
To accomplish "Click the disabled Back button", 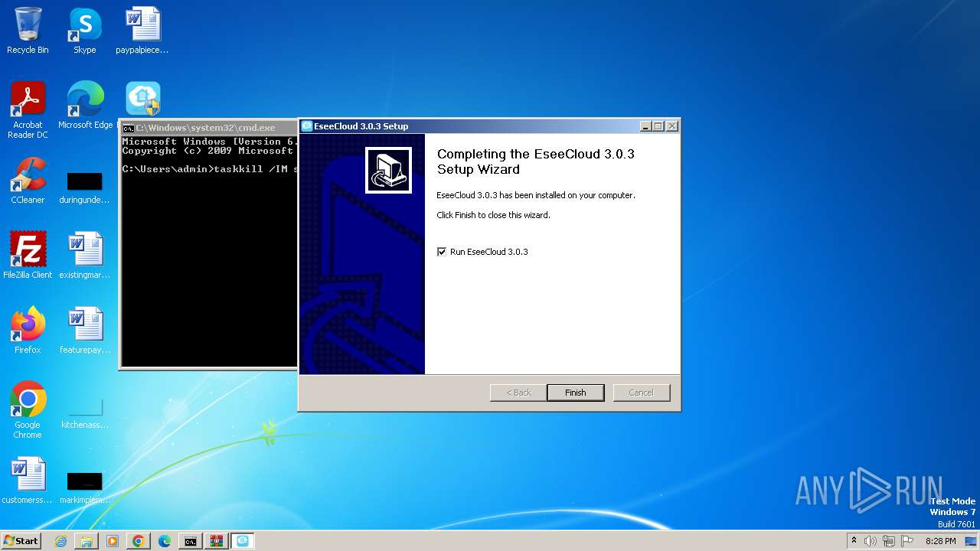I will tap(518, 393).
